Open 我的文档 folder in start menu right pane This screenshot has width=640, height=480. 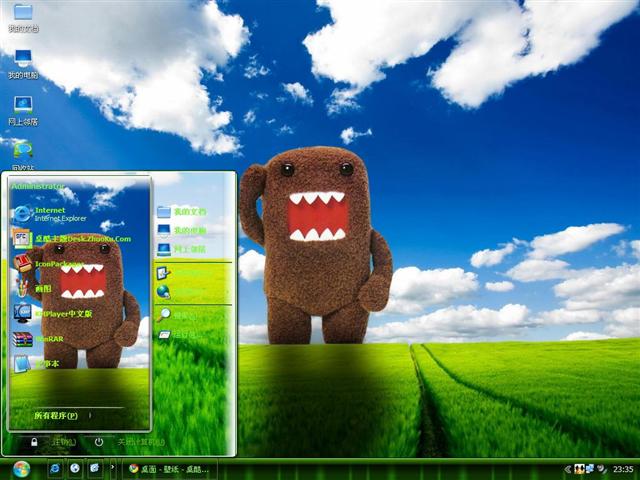pos(182,211)
